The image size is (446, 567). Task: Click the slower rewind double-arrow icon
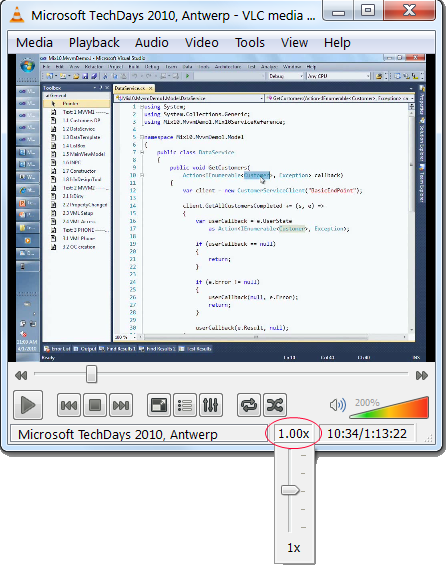(21, 375)
